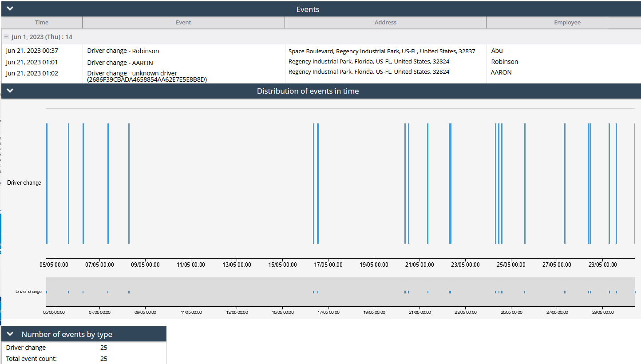Image resolution: width=641 pixels, height=364 pixels.
Task: Collapse the Jun 1, 2023 (Thu) group
Action: point(6,37)
